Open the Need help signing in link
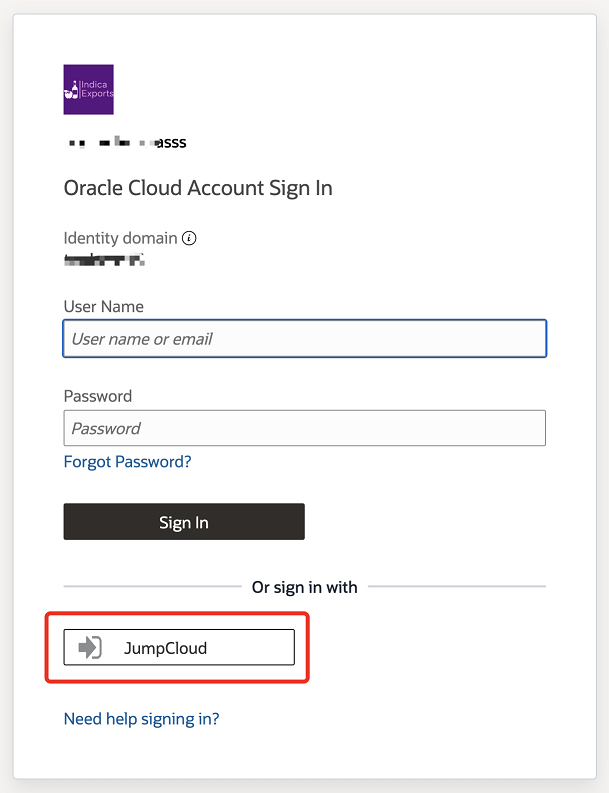Screen dimensions: 609x793 [142, 719]
